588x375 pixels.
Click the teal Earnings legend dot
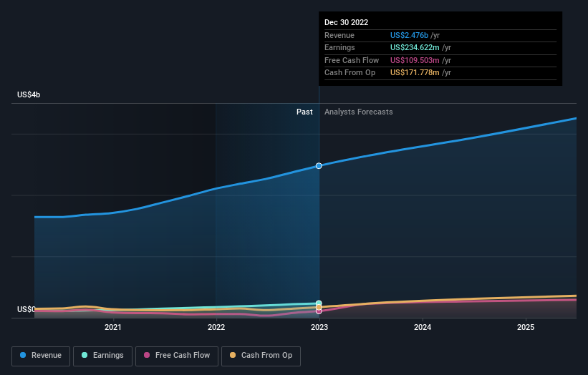click(x=85, y=355)
